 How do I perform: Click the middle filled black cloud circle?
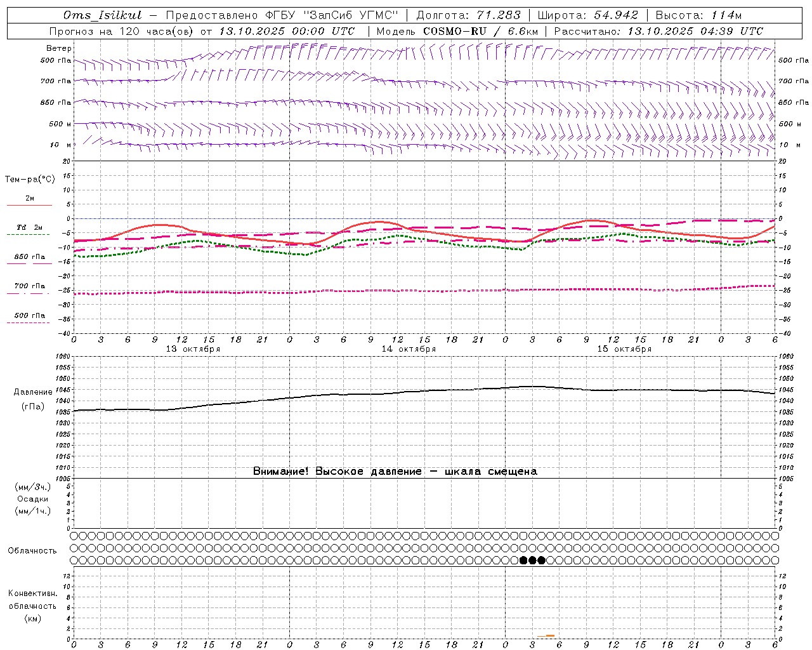point(532,560)
